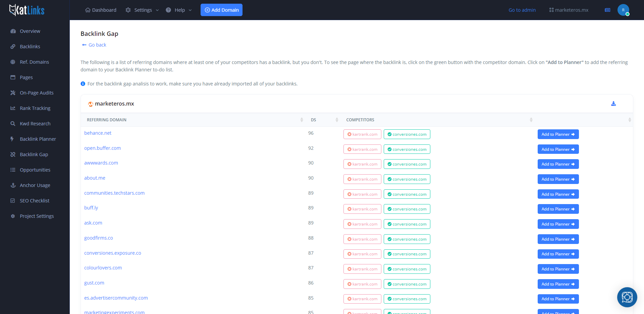Open the about.me domain link
The width and height of the screenshot is (644, 314).
click(x=95, y=178)
